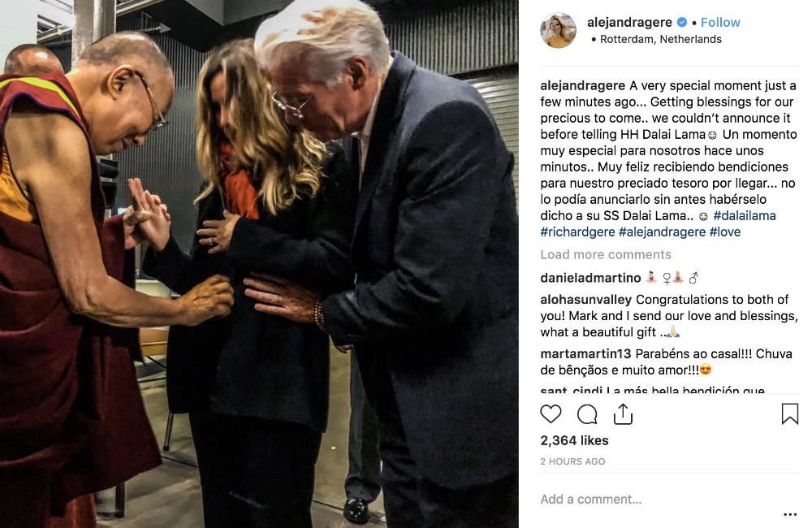Open the Rotterdam, Netherlands location link
The height and width of the screenshot is (528, 812).
[660, 39]
